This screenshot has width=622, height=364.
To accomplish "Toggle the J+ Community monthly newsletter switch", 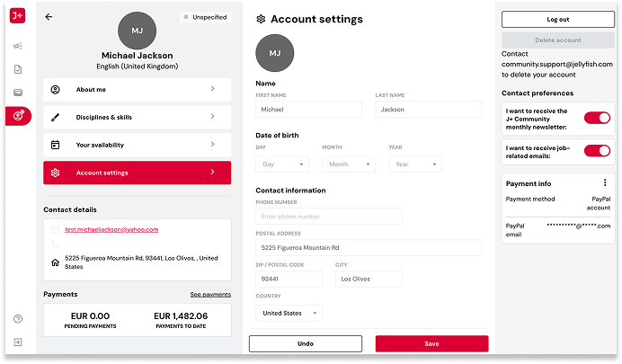I will pos(597,118).
